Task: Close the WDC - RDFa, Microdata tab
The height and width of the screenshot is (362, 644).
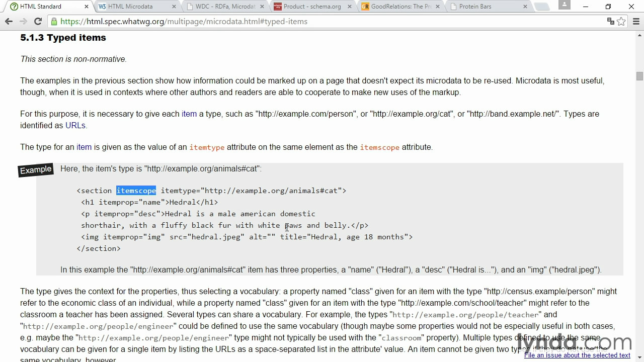Action: 262,7
